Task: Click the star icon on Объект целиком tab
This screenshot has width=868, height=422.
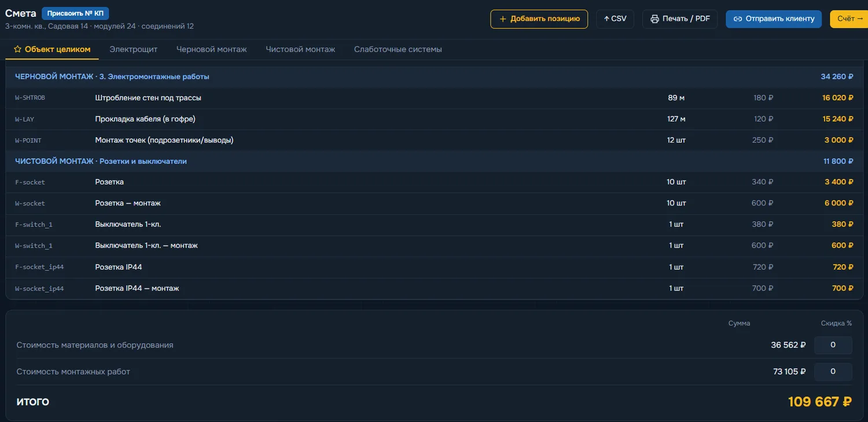Action: click(x=17, y=49)
